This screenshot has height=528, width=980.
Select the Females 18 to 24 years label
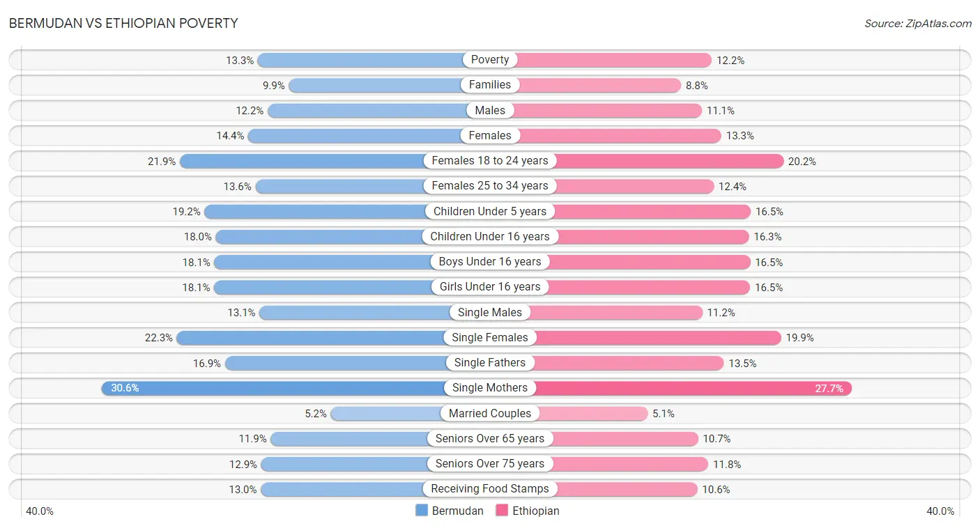[x=490, y=161]
